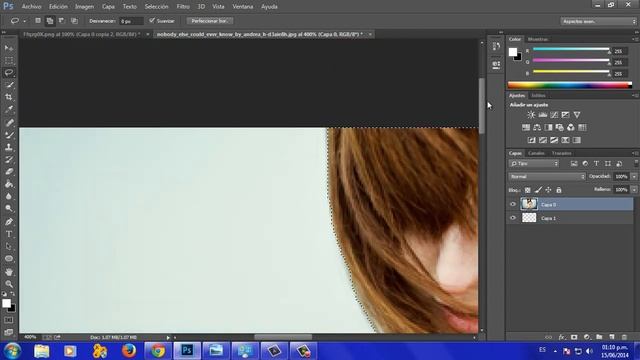640x360 pixels.
Task: Hide Capa 1 layer visibility eye
Action: tap(513, 218)
